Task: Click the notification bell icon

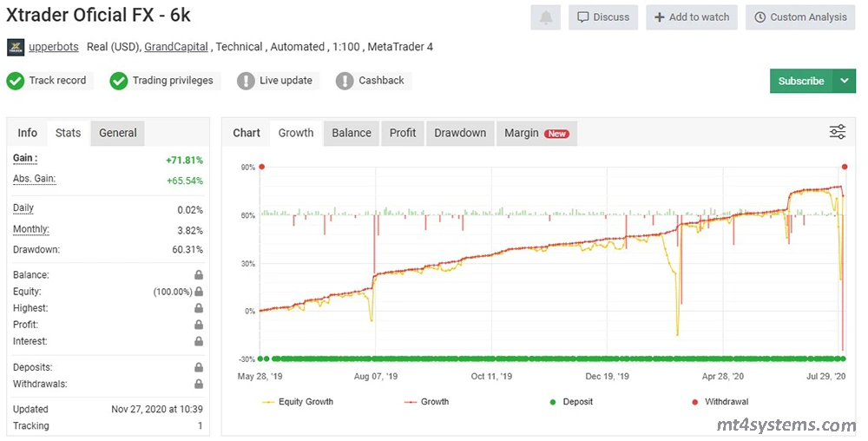Action: tap(546, 17)
